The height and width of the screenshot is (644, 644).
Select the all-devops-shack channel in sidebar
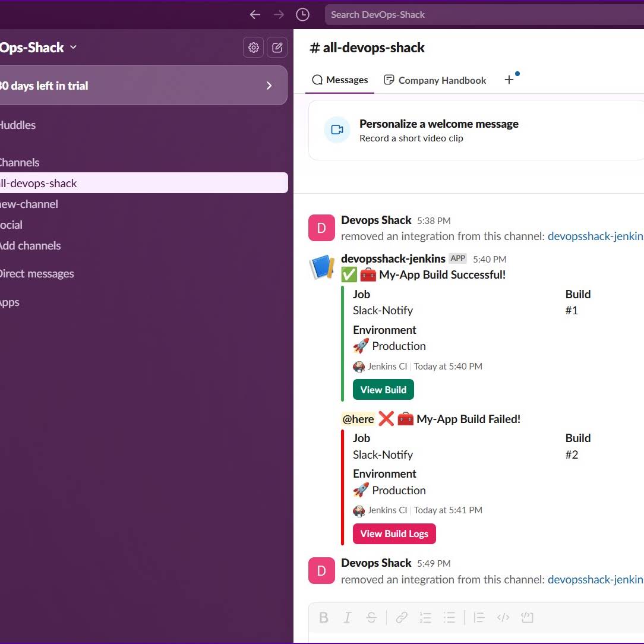pos(144,183)
